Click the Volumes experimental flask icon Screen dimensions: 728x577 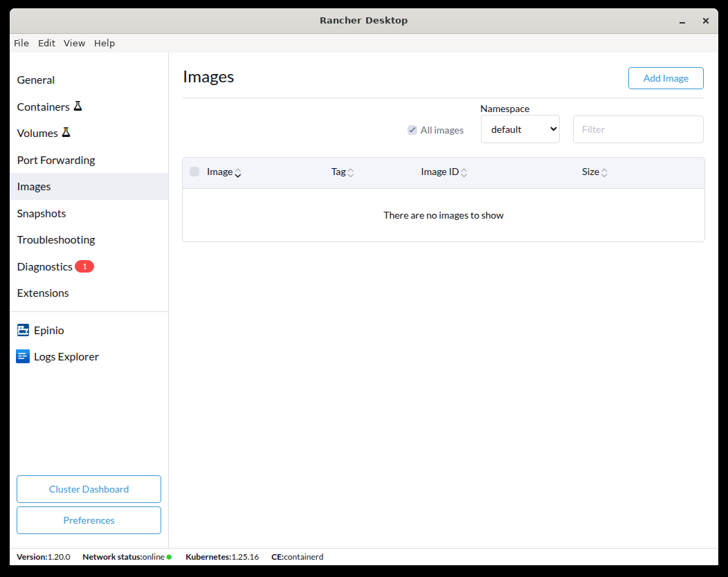point(66,133)
